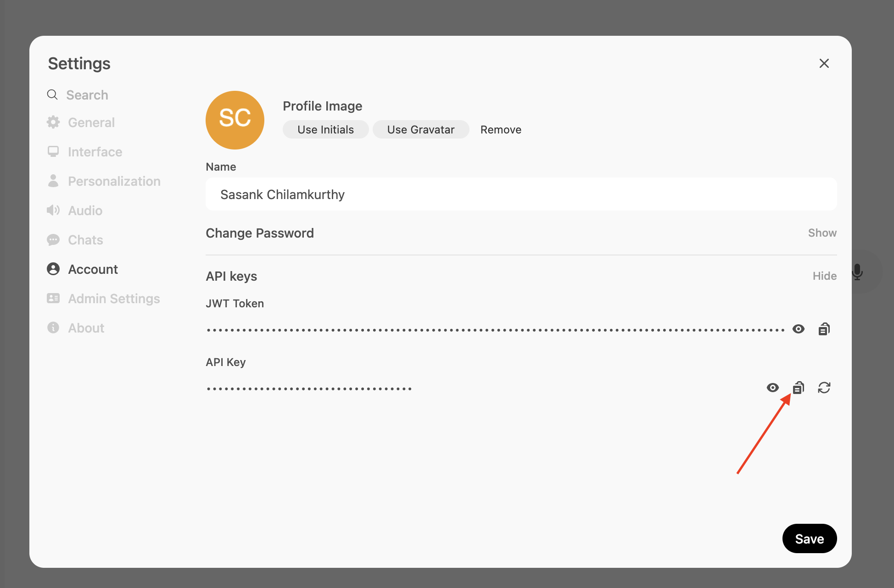Viewport: 894px width, 588px height.
Task: Open the Admin Settings tab
Action: [103, 299]
